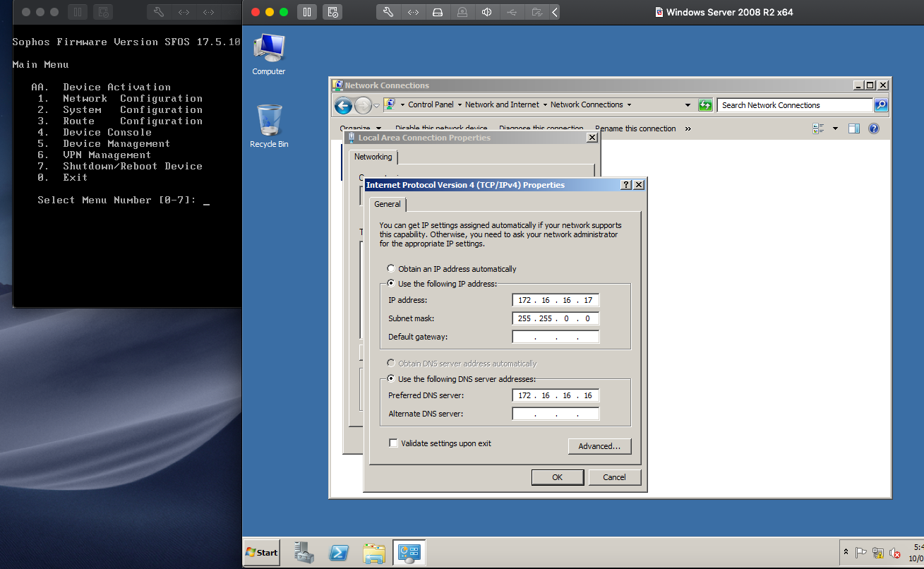Click Control Panel in the breadcrumb

tap(431, 104)
